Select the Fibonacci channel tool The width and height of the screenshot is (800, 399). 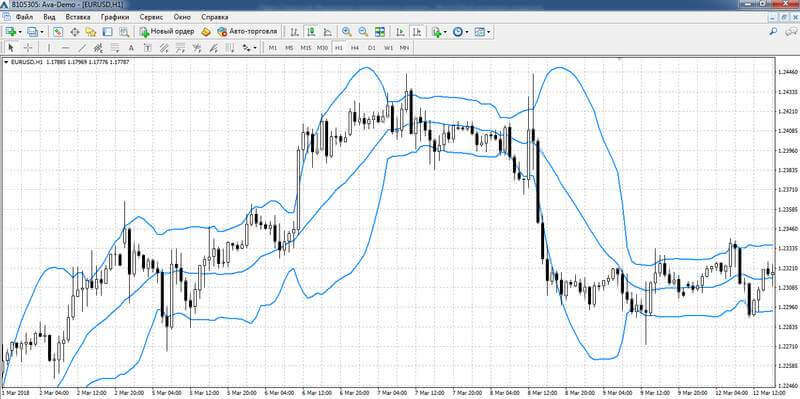[x=164, y=47]
